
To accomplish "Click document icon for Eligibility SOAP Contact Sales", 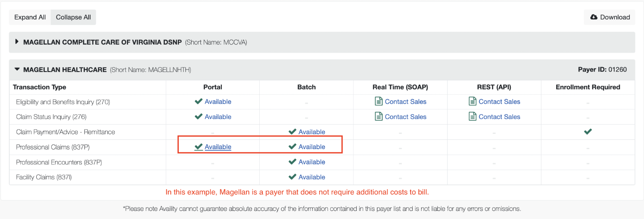I will (379, 101).
